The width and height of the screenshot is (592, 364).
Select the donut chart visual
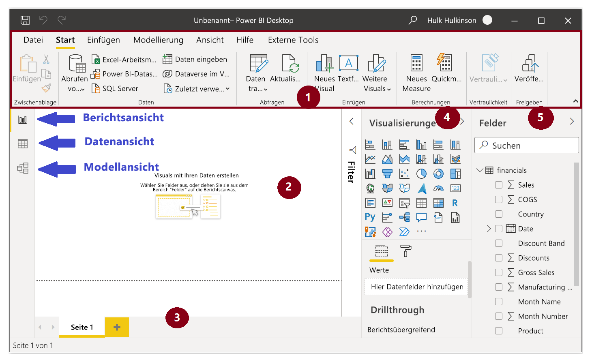(438, 173)
